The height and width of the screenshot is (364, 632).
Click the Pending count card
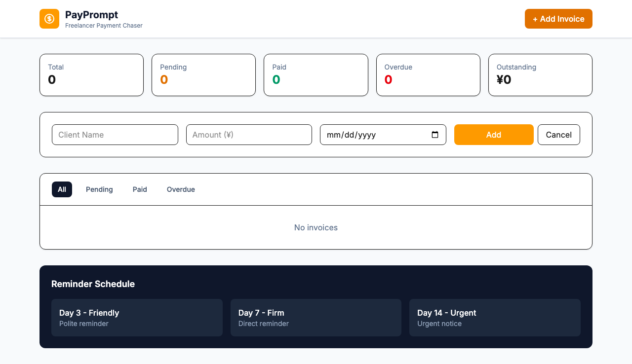[x=203, y=74]
